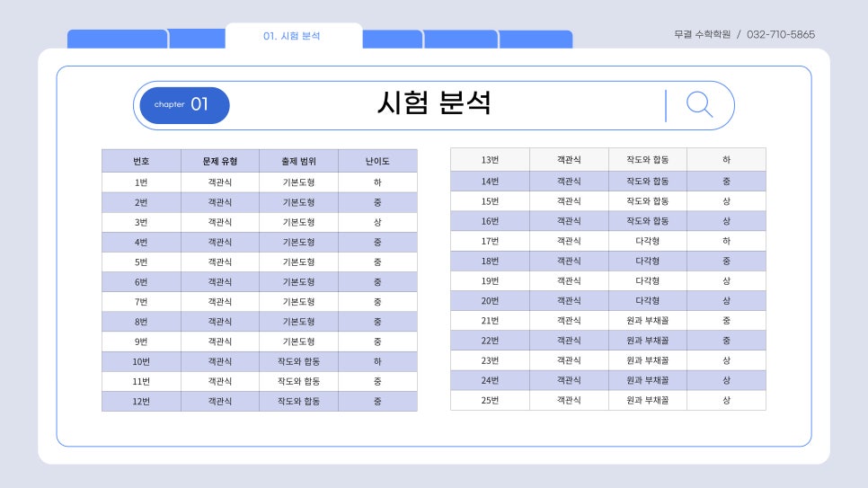868x488 pixels.
Task: Select the '5번' row number cell
Action: [x=141, y=262]
